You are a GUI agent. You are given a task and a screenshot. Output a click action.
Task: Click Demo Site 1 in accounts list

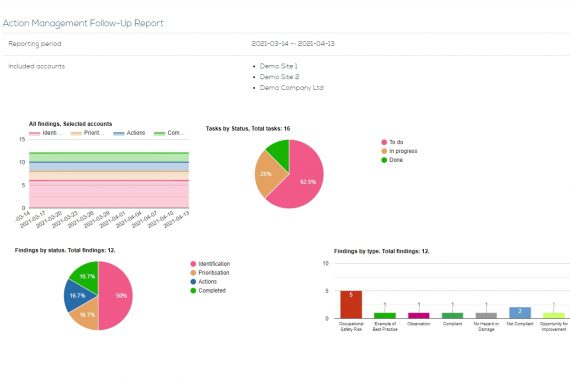278,66
